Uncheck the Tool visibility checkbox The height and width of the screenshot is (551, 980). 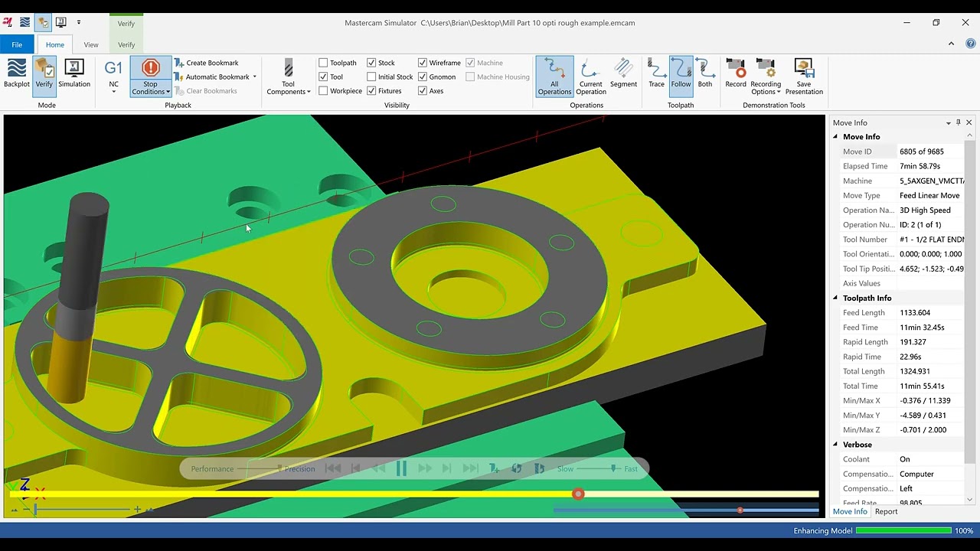pos(323,77)
